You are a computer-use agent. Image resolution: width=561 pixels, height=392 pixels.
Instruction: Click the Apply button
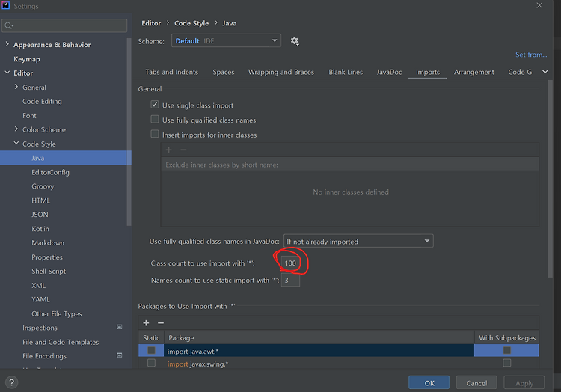tap(524, 383)
